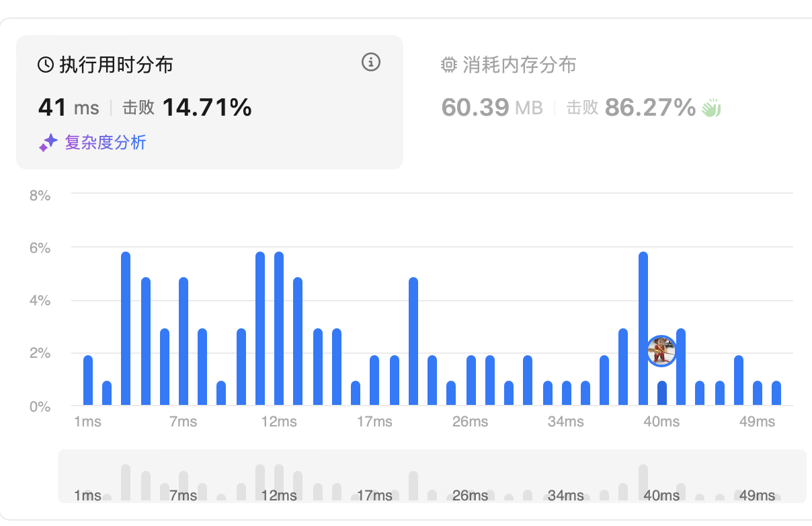Screen dimensions: 812x526
Task: Click the bar above the 1ms label
Action: point(88,380)
